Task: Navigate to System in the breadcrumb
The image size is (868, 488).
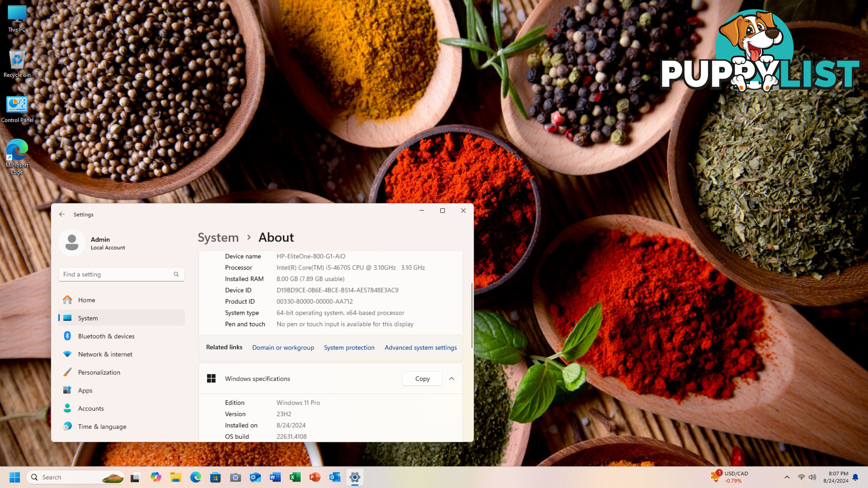Action: pos(218,237)
